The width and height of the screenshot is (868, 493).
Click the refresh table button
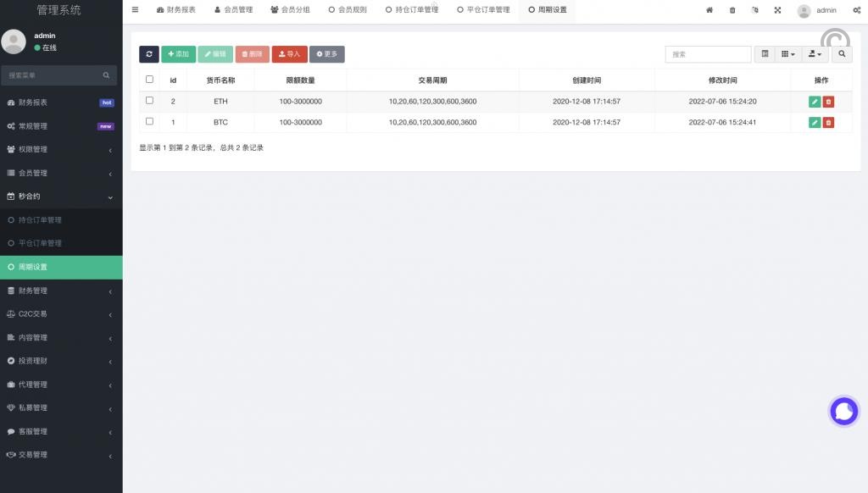point(149,54)
